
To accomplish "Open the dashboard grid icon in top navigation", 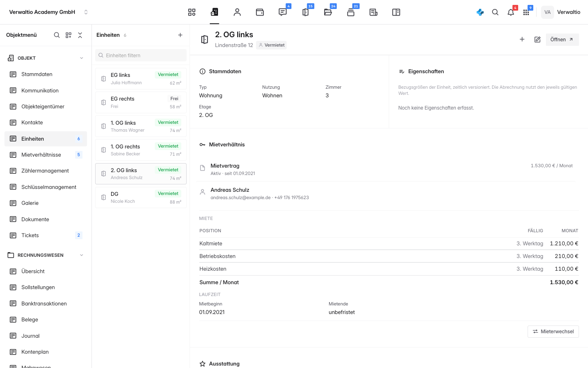I will (192, 12).
